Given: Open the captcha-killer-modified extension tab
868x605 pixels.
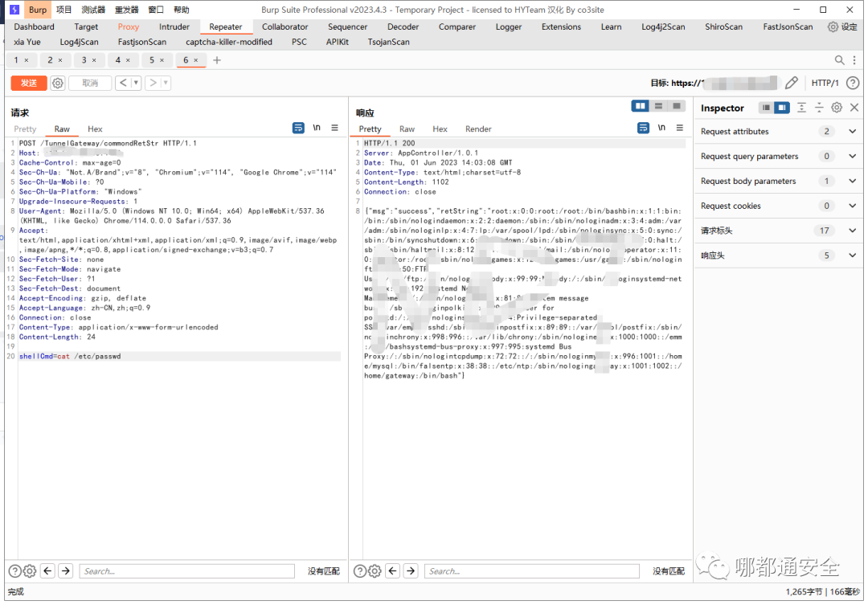Looking at the screenshot, I should coord(228,42).
